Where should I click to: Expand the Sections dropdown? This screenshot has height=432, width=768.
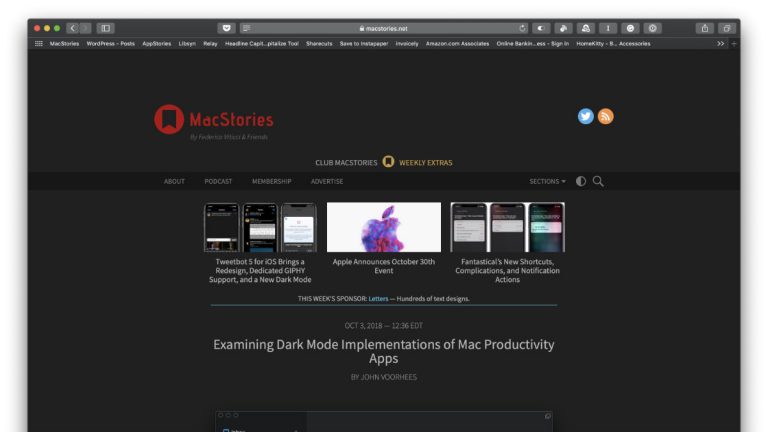[547, 181]
